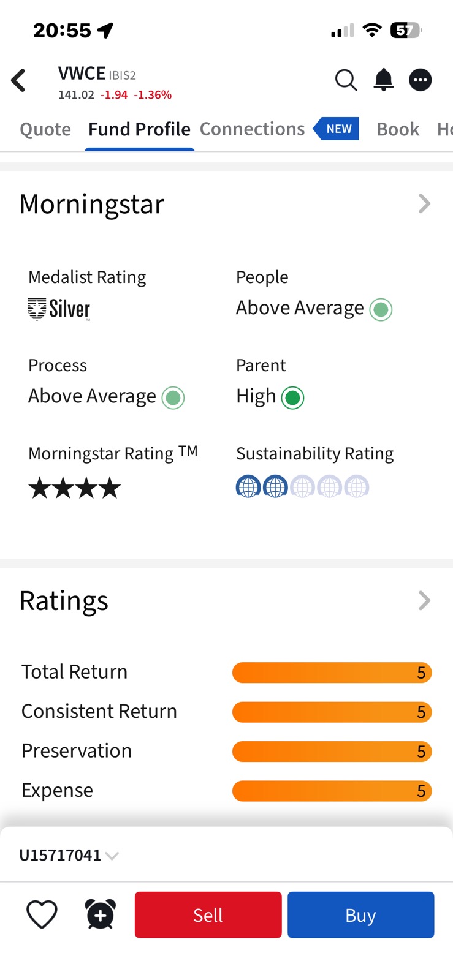Tap the back arrow to return
This screenshot has width=453, height=980.
point(18,80)
